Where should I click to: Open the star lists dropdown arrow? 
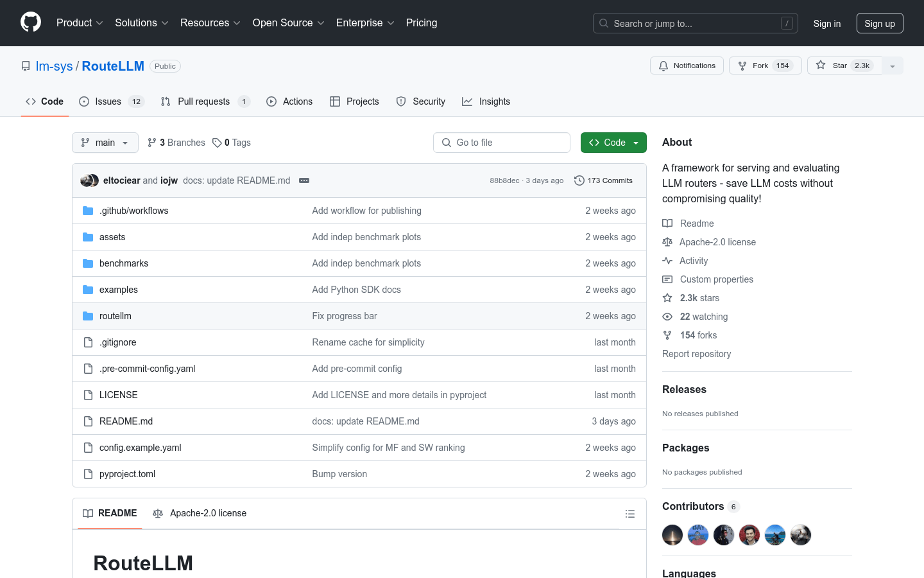892,66
